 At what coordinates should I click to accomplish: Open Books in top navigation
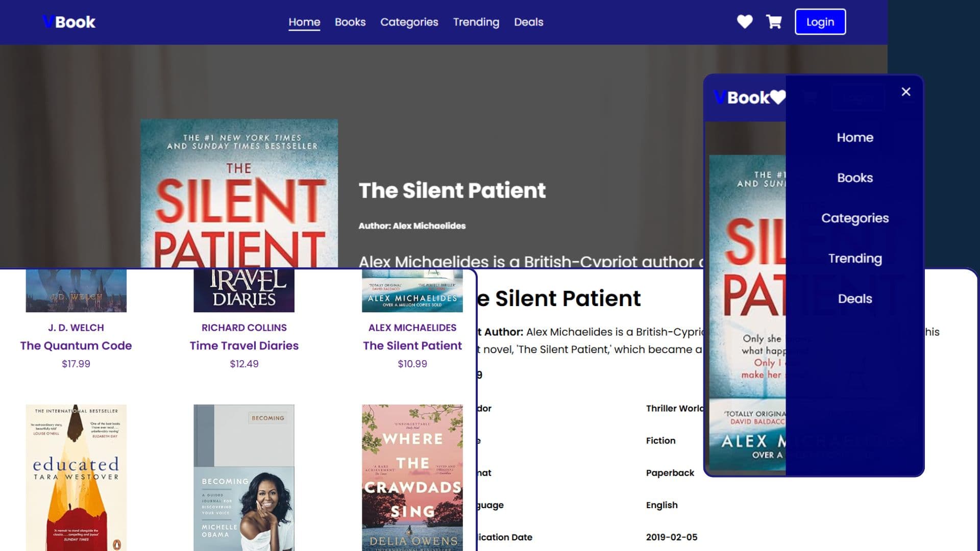click(350, 22)
